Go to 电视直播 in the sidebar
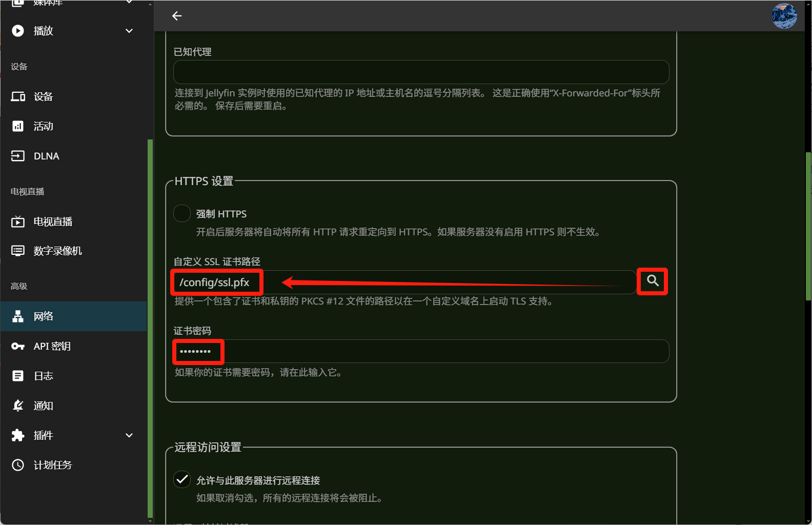 pos(52,221)
